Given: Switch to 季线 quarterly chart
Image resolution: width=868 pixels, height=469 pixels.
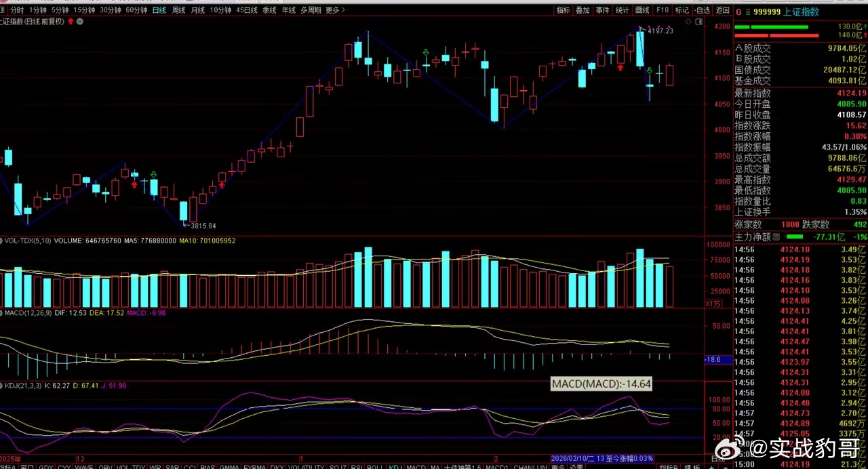Looking at the screenshot, I should coord(269,10).
